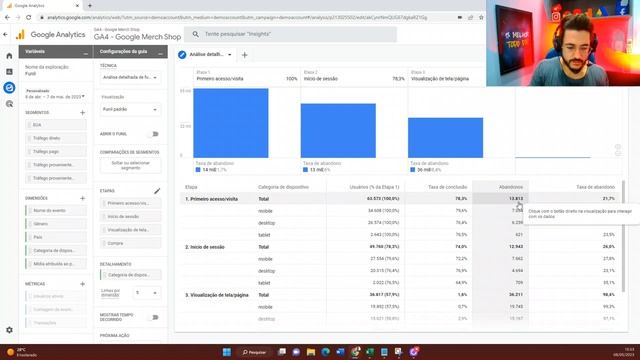Open the Explore icon in left sidebar
640x360 pixels.
9,88
